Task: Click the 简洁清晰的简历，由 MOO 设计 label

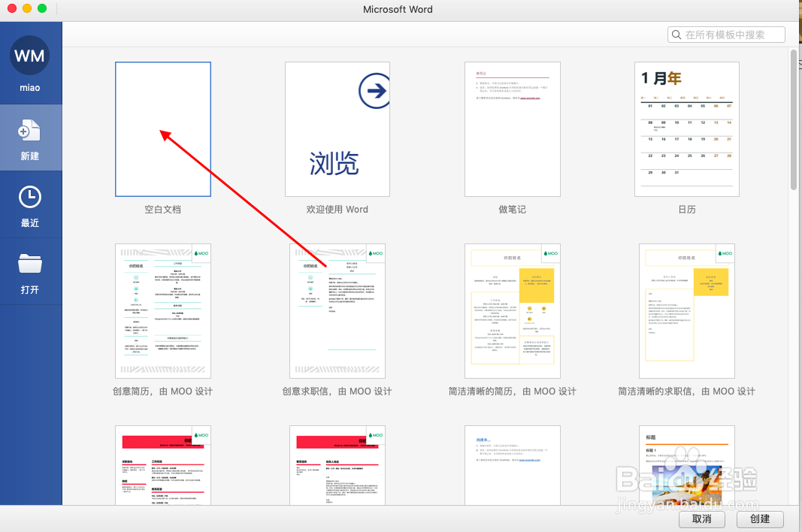Action: [x=513, y=391]
